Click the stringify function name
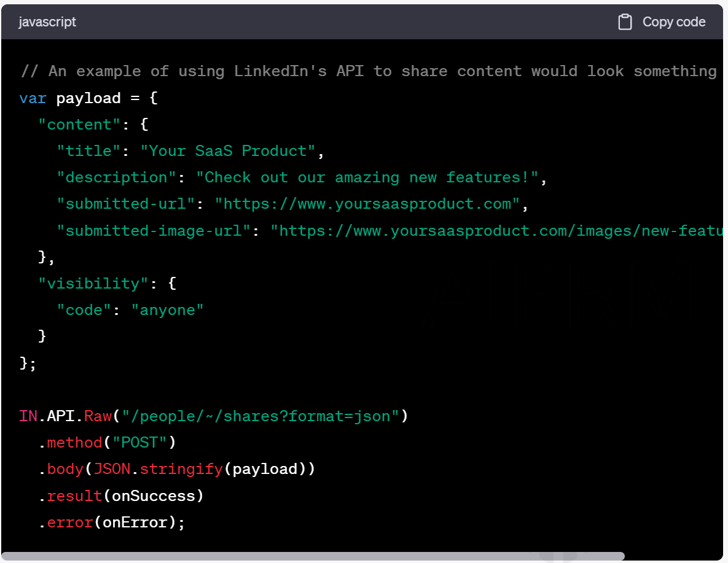This screenshot has width=728, height=563. [181, 469]
